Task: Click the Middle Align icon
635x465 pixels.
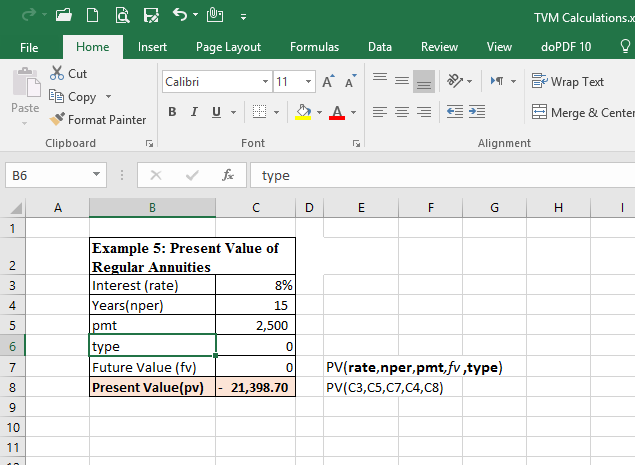Action: [402, 81]
